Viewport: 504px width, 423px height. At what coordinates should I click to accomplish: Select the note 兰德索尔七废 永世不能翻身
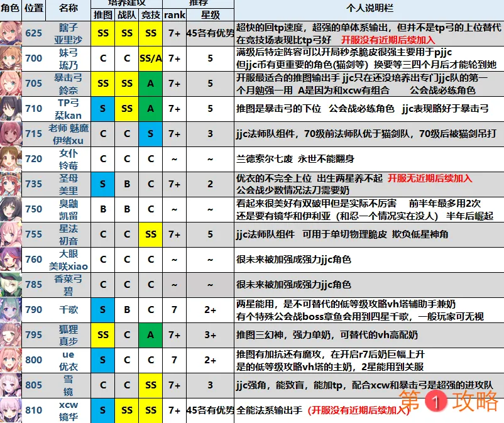(x=295, y=159)
